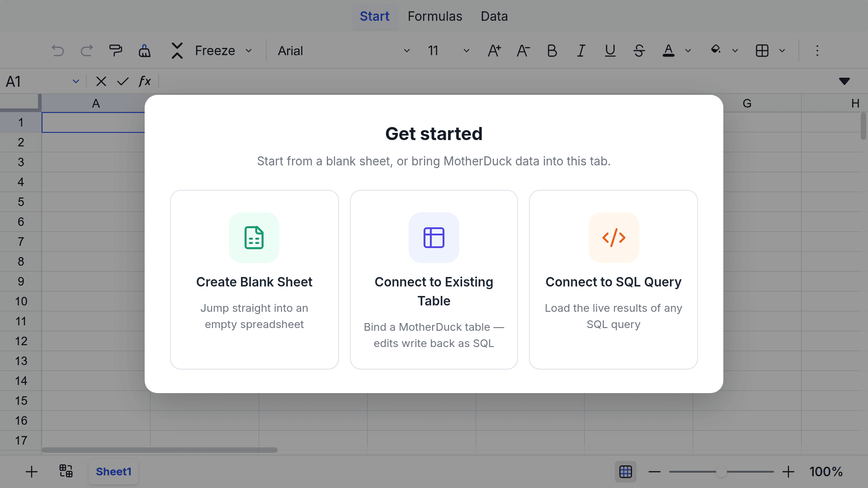The image size is (868, 488).
Task: Select row 5 header
Action: click(x=21, y=202)
